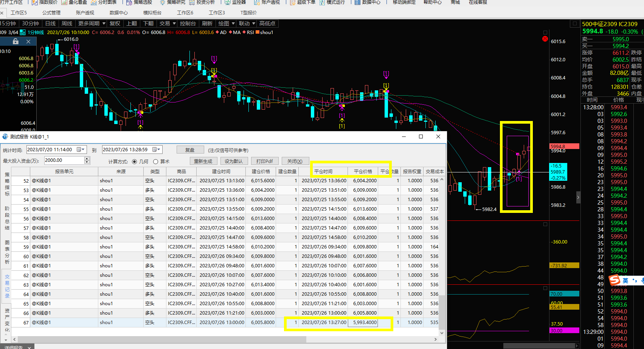Click the table's vertical scrollbar thumb
The height and width of the screenshot is (349, 644).
point(442,312)
